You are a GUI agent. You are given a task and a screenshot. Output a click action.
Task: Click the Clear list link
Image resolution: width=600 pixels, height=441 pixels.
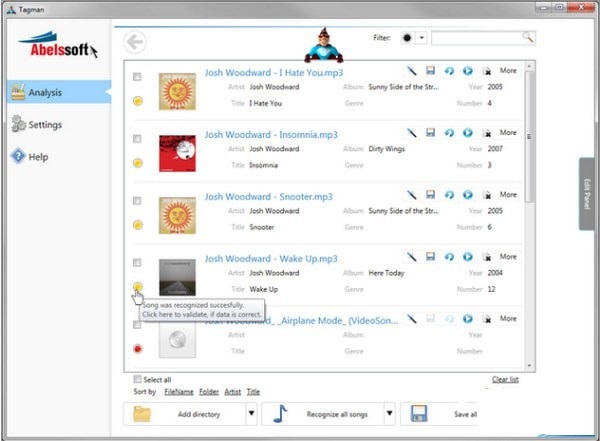click(x=505, y=379)
